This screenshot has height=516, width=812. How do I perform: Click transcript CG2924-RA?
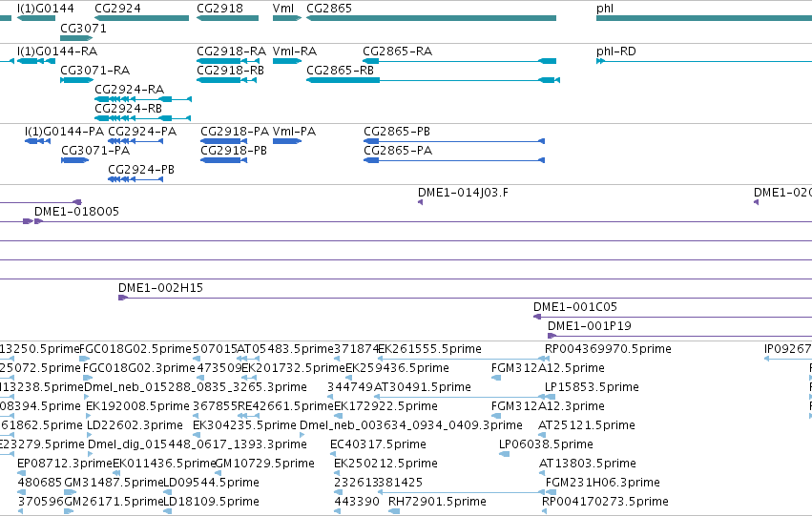click(143, 99)
